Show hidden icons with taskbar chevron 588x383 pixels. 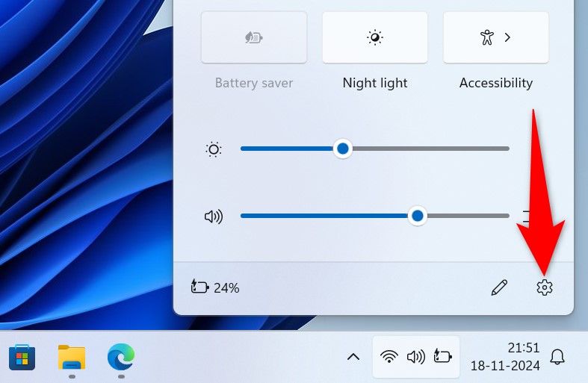coord(353,357)
